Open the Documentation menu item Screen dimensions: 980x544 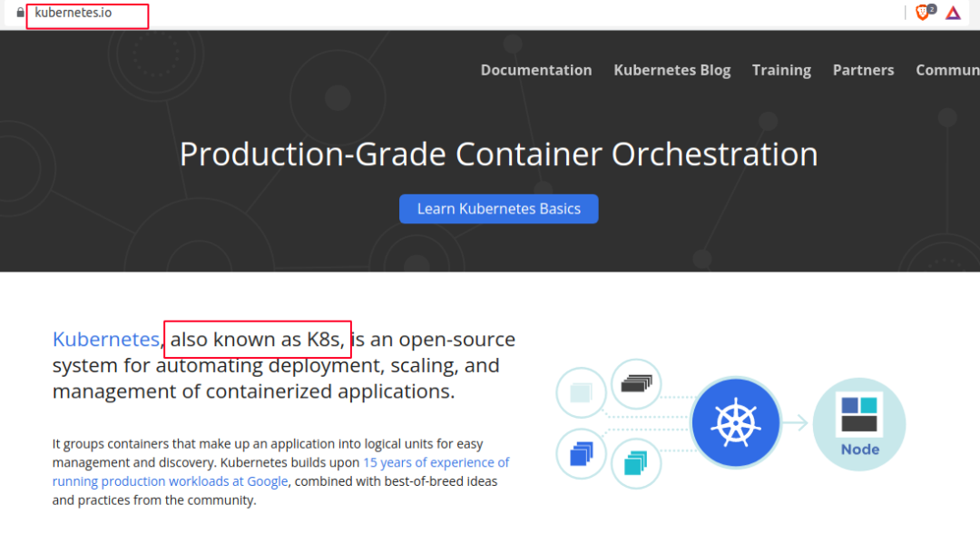[x=536, y=70]
